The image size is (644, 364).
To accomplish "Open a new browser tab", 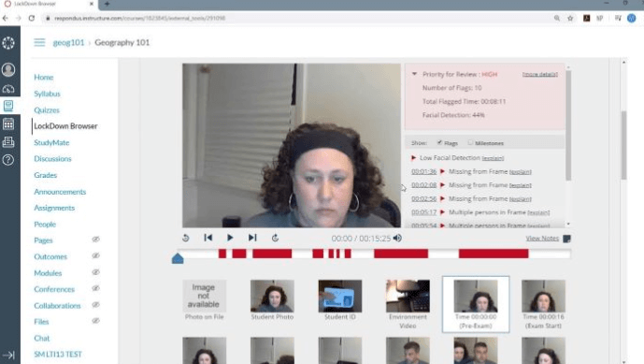I will 107,4.
